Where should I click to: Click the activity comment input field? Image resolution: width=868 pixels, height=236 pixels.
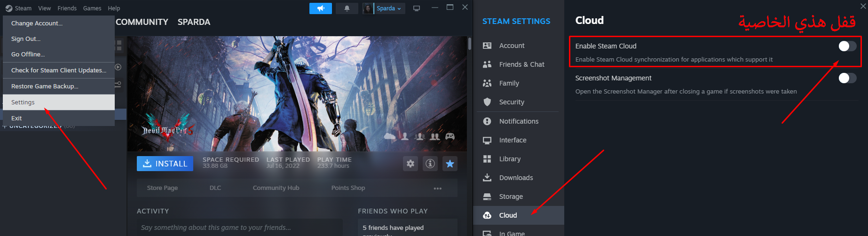[x=240, y=228]
